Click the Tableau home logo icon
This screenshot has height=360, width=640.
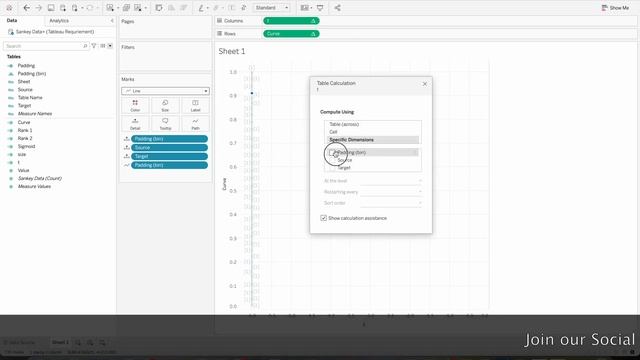[x=9, y=8]
